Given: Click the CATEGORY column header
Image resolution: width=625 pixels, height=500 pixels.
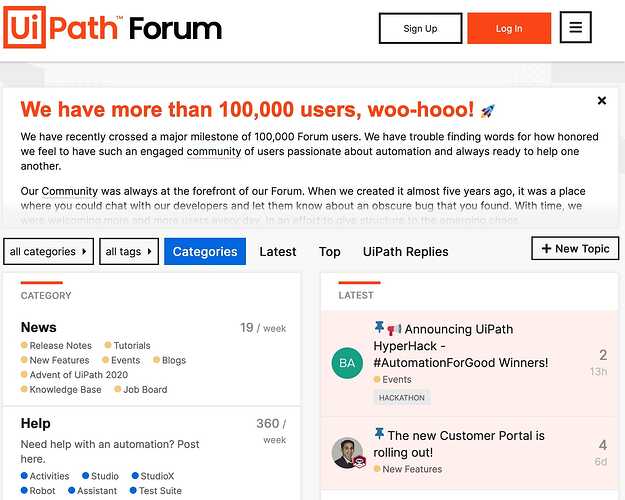Looking at the screenshot, I should click(x=46, y=295).
